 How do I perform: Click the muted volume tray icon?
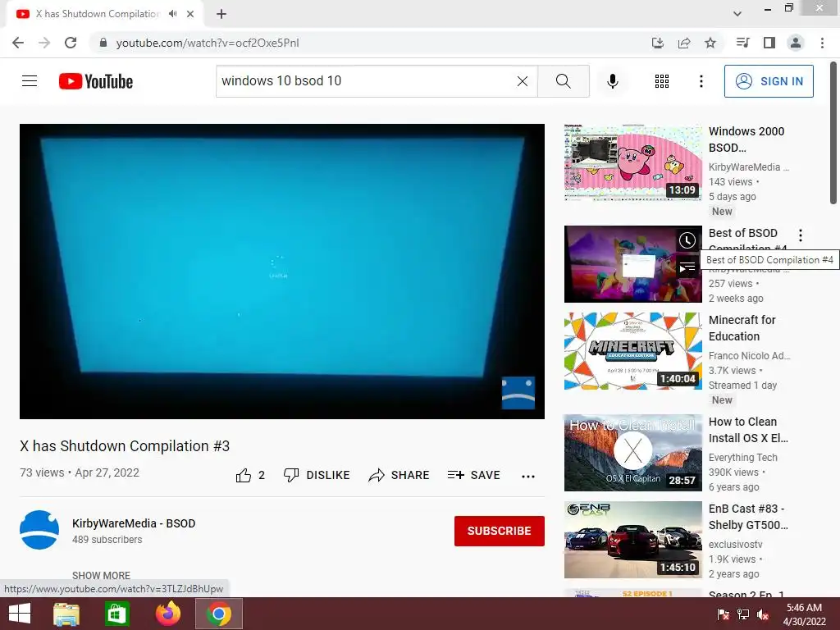[763, 614]
